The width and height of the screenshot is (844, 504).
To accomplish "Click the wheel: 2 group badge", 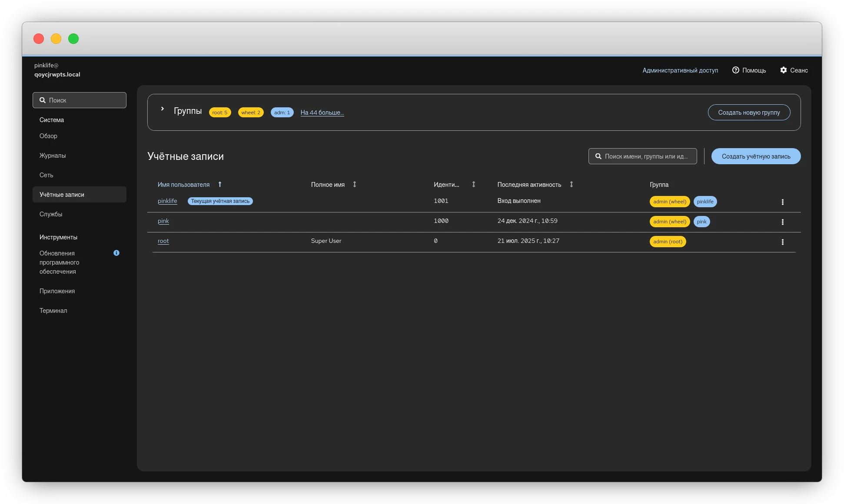I will [x=251, y=113].
